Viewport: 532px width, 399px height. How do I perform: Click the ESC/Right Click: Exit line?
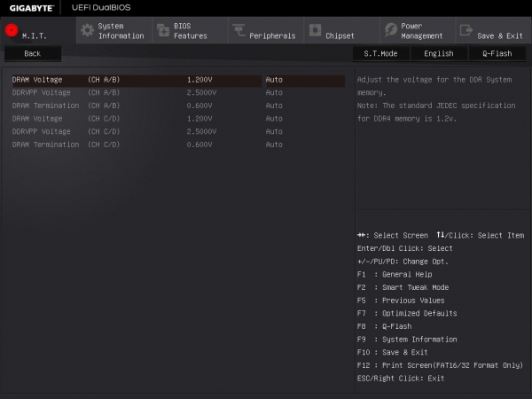click(x=401, y=379)
